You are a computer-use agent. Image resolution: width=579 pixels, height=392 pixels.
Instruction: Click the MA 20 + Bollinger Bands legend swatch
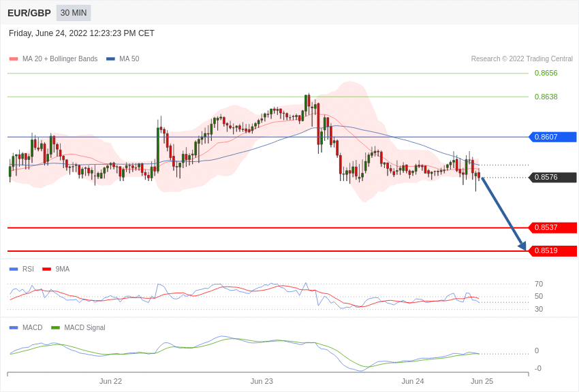coord(14,59)
